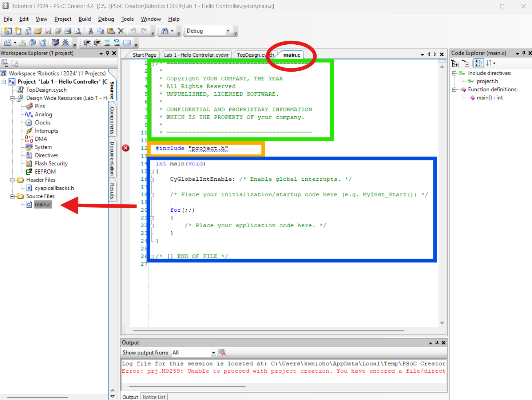Open the document tabs list dropdown arrow
This screenshot has height=400, width=532.
click(422, 55)
